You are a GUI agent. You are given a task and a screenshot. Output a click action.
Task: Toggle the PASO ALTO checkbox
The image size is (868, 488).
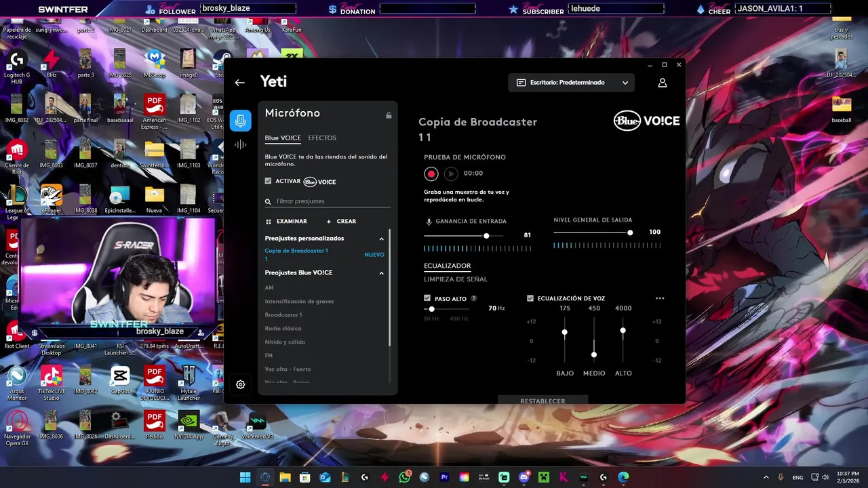tap(427, 298)
